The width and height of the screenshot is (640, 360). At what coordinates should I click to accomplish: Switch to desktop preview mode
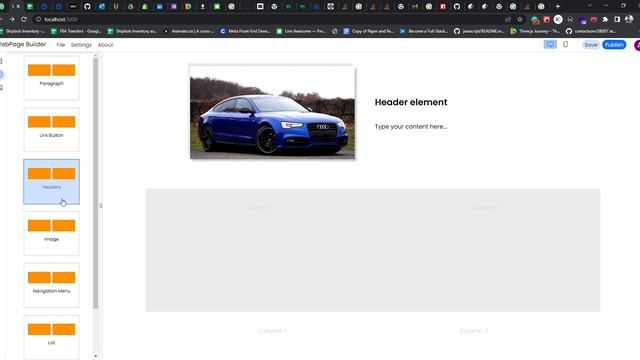click(x=550, y=44)
